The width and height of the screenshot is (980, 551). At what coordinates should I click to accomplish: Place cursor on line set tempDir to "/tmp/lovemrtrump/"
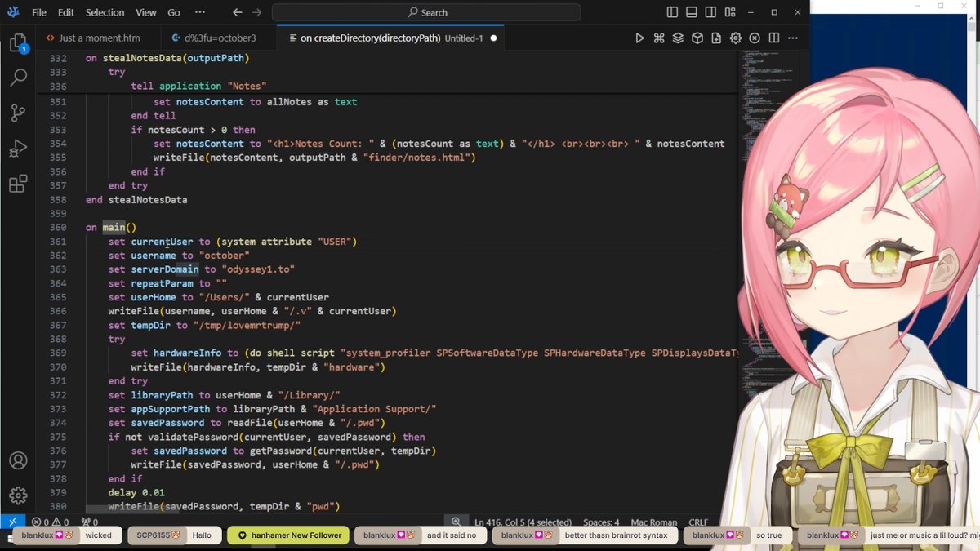(x=204, y=325)
